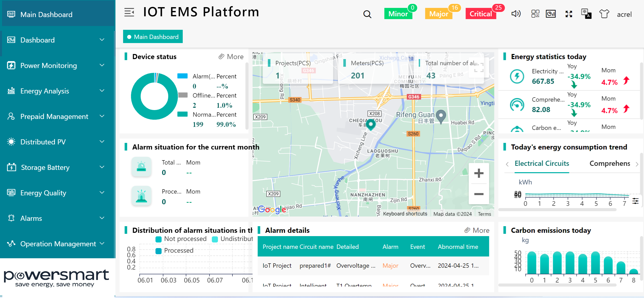Click the Processed alarm siren icon
Screen dimensions: 644x298
141,196
